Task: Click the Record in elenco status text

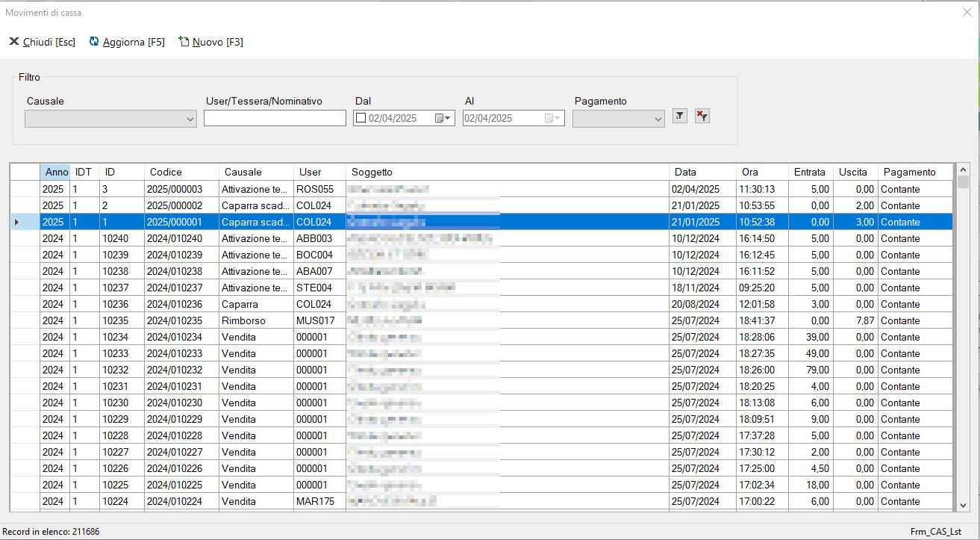Action: [x=51, y=532]
